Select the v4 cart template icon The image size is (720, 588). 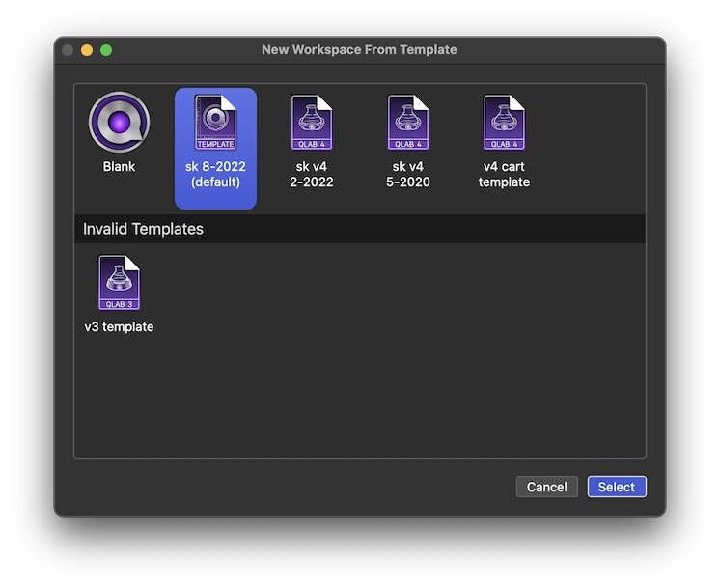pyautogui.click(x=504, y=123)
